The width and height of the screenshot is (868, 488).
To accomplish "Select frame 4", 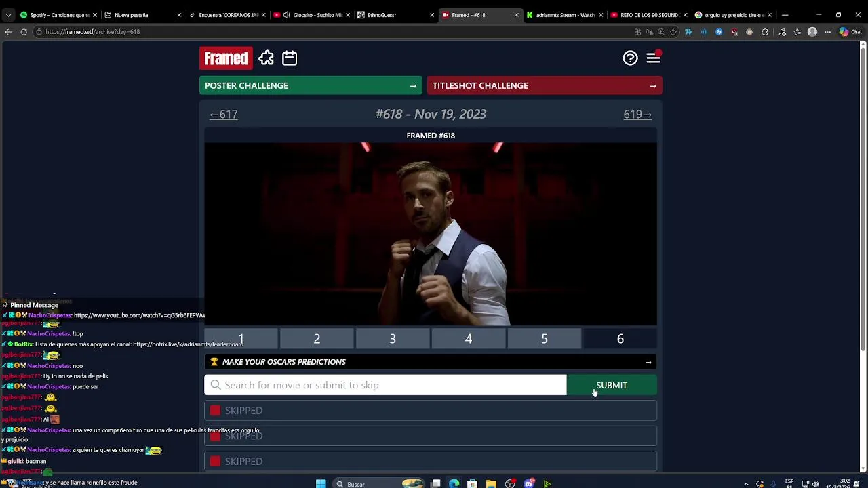I will point(469,338).
